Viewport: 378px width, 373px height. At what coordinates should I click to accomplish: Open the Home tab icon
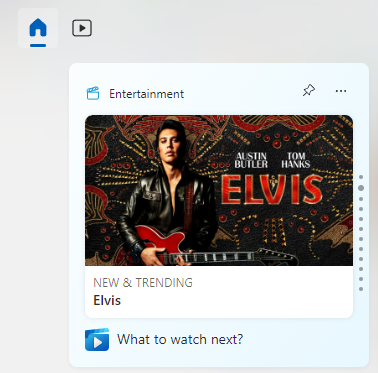(x=38, y=28)
